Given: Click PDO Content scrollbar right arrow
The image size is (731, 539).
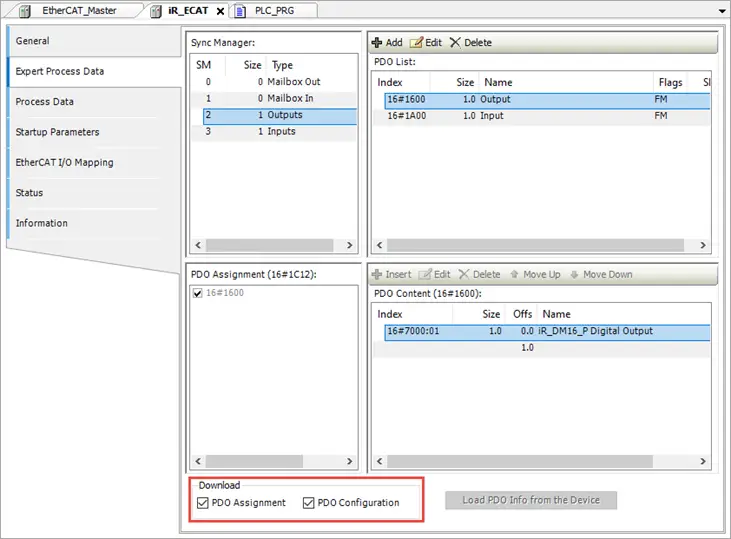Looking at the screenshot, I should (703, 461).
